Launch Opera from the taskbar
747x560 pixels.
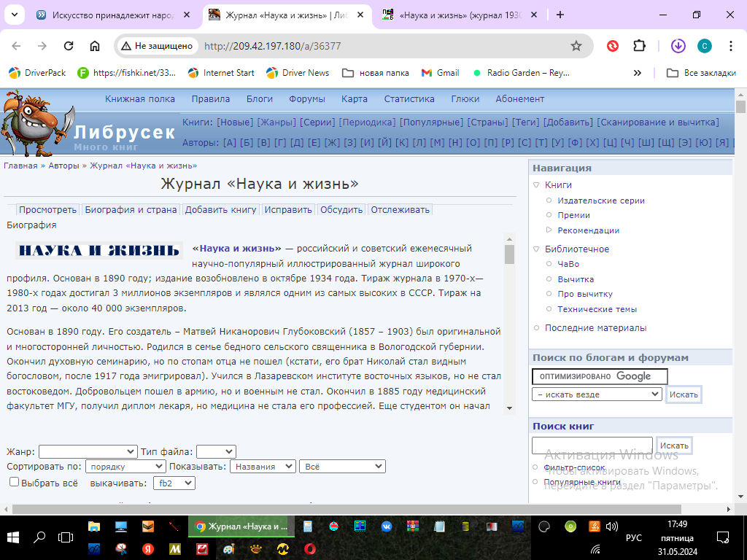pyautogui.click(x=309, y=549)
